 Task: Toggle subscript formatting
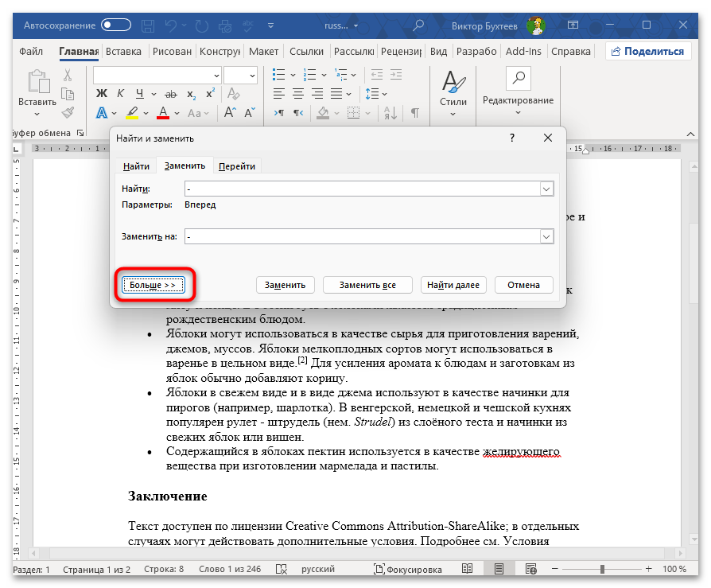[x=192, y=94]
